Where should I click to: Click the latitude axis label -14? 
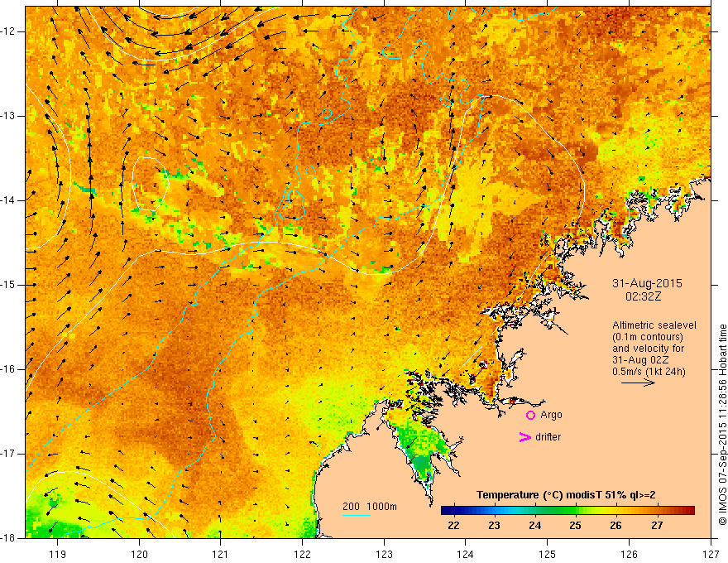tap(9, 200)
